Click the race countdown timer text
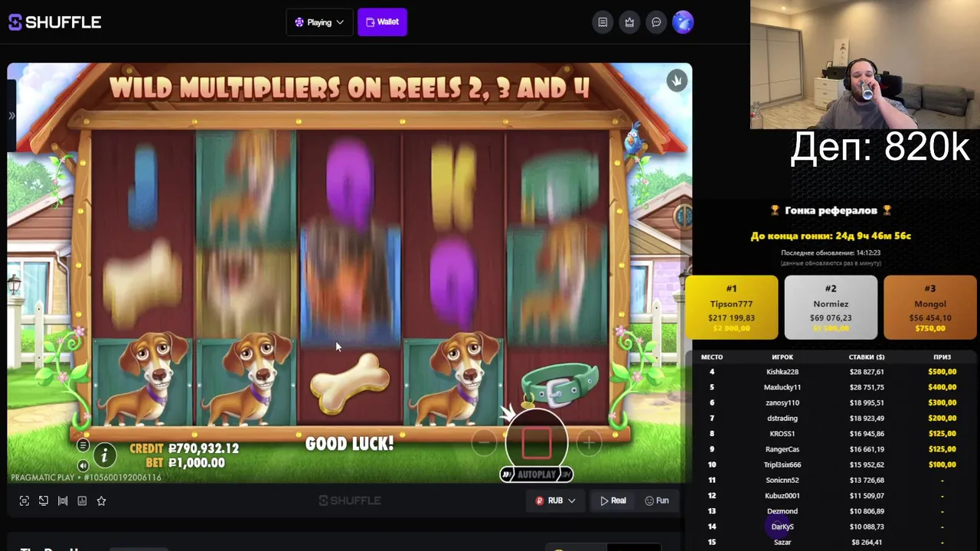 (831, 236)
